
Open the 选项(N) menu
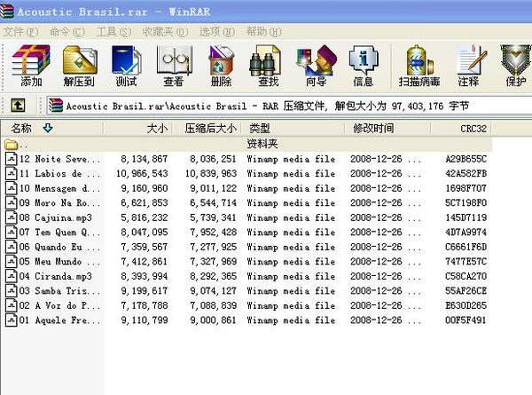(x=217, y=32)
